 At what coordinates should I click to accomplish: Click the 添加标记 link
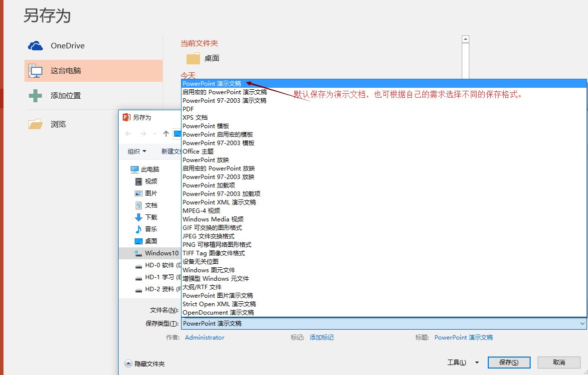tap(322, 338)
